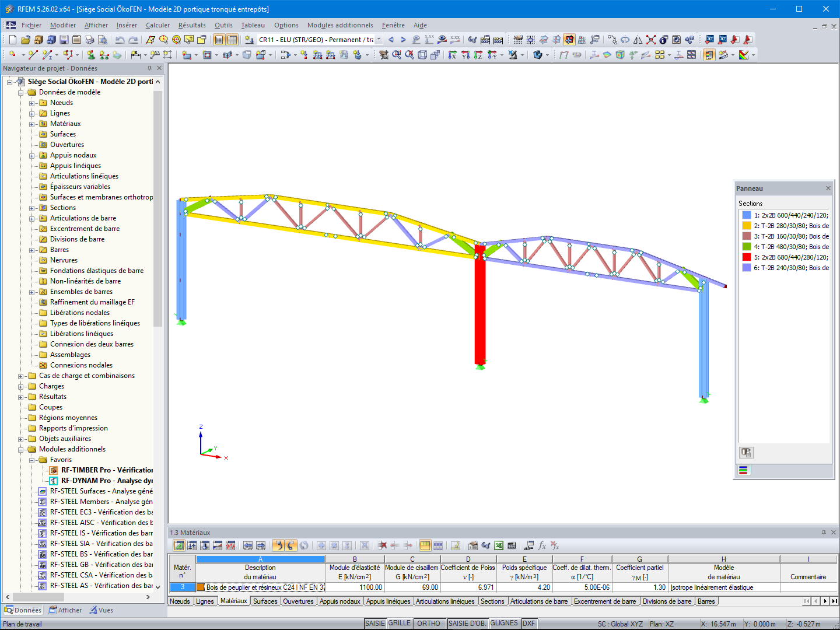Select the red section 5 color swatch

[x=745, y=257]
